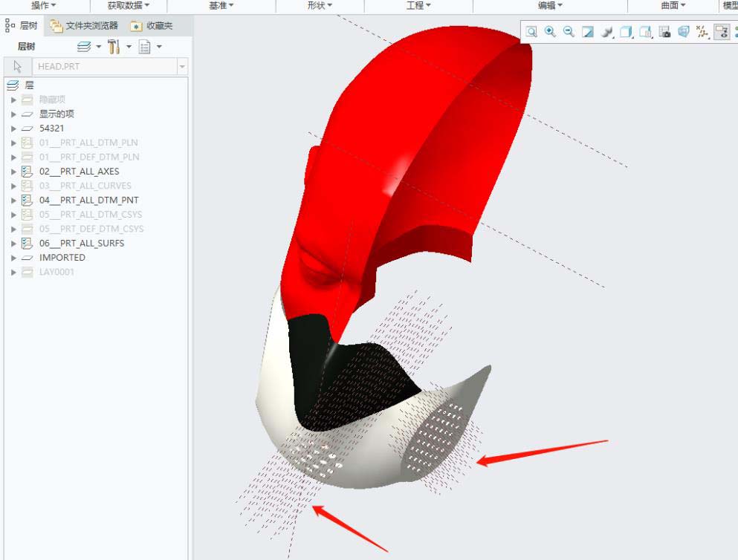The image size is (738, 560).
Task: Toggle visibility of 02__PRT_ALL_AXES layer
Action: [27, 172]
